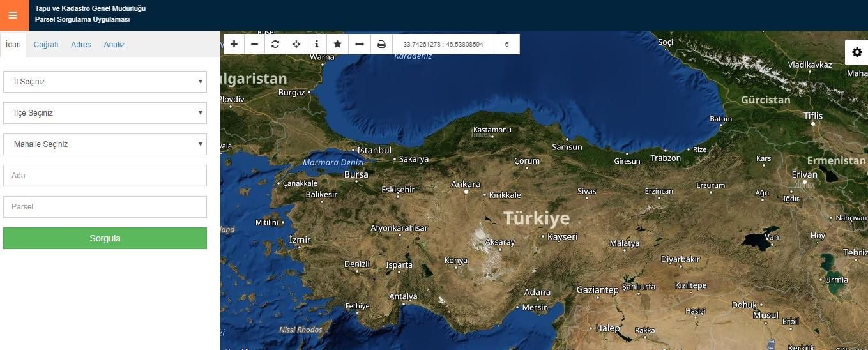868x350 pixels.
Task: Click the Bursa label on map
Action: (356, 174)
